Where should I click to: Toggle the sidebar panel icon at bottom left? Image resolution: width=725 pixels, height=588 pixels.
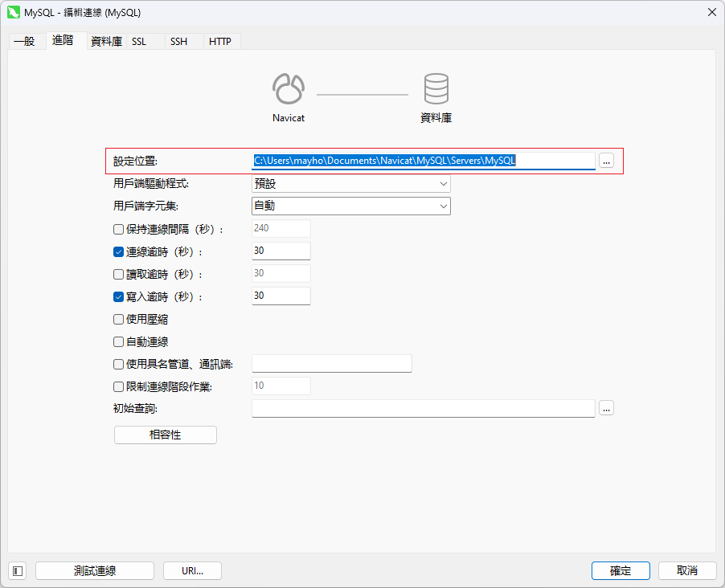point(18,571)
